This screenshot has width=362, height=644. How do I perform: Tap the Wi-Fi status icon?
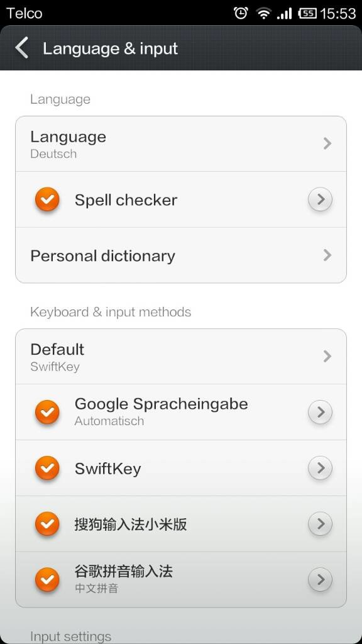(263, 14)
